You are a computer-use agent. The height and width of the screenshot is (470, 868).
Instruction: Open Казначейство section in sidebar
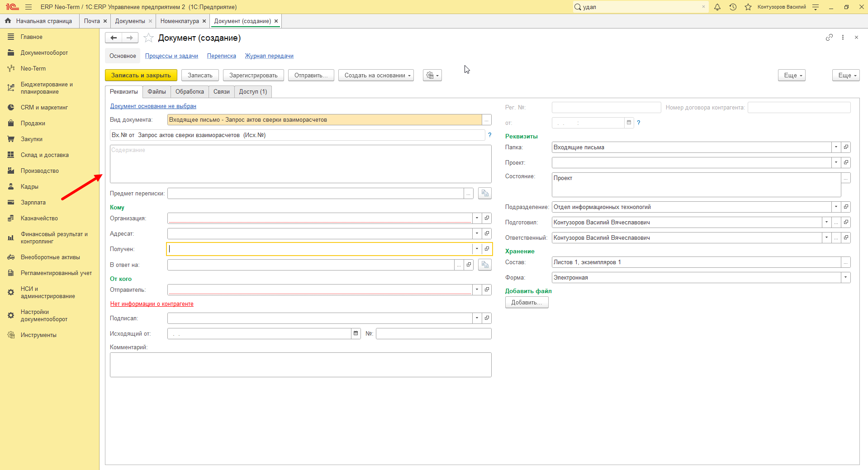coord(39,218)
